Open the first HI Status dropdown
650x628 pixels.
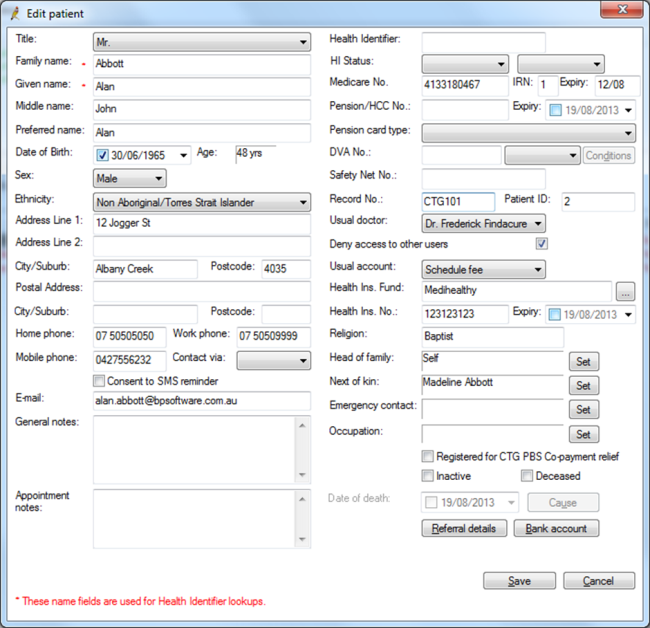465,64
